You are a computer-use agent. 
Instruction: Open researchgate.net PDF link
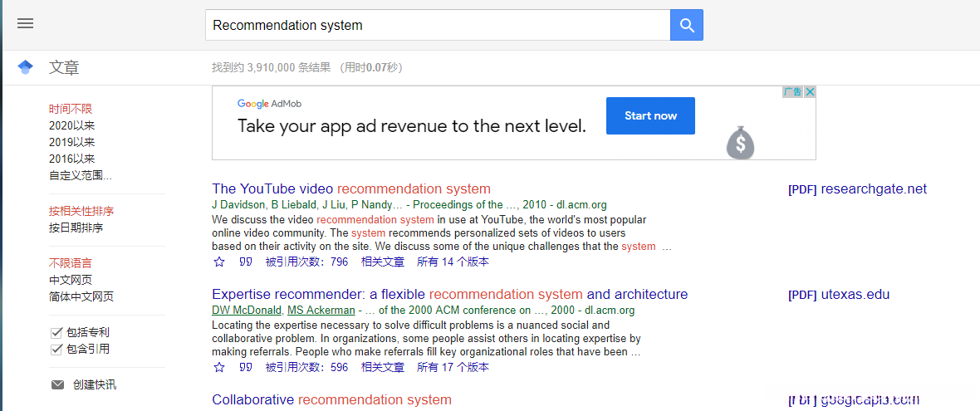tap(857, 189)
